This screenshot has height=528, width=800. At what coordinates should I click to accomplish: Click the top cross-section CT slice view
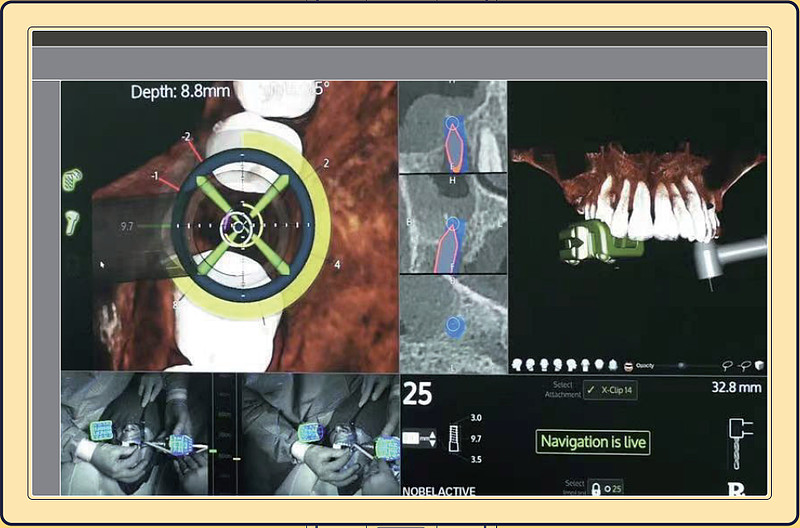click(x=453, y=127)
